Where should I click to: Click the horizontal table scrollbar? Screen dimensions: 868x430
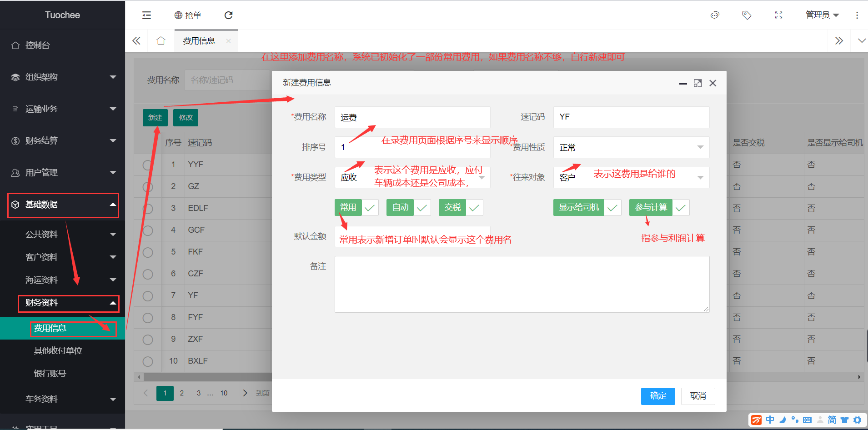click(x=207, y=377)
